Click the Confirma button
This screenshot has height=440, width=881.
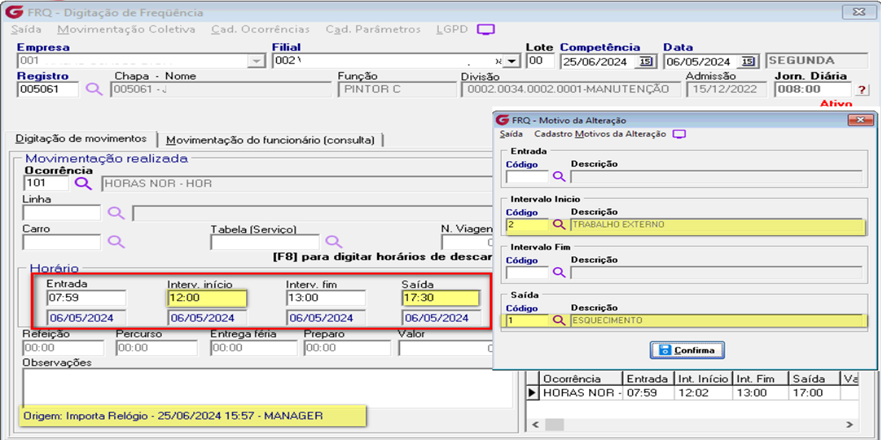(687, 350)
